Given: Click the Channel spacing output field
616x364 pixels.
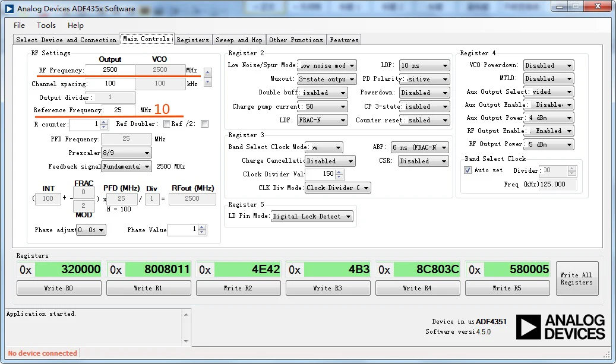Looking at the screenshot, I should click(x=111, y=84).
